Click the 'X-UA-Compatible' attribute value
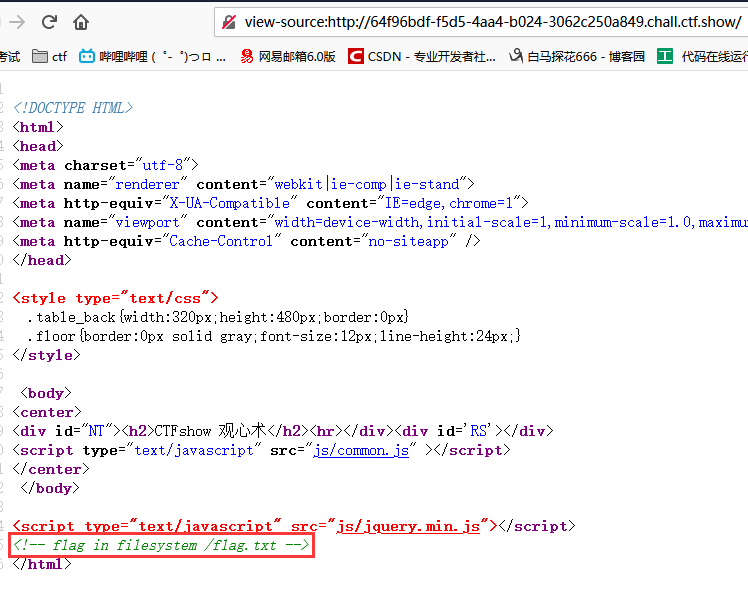This screenshot has height=595, width=748. coord(229,204)
